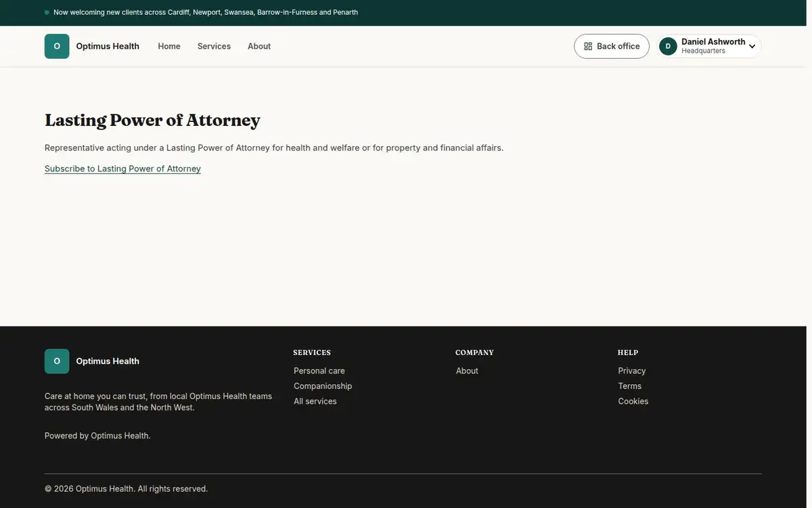Click the Lasting Power of Attorney heading
The height and width of the screenshot is (508, 812).
[152, 121]
